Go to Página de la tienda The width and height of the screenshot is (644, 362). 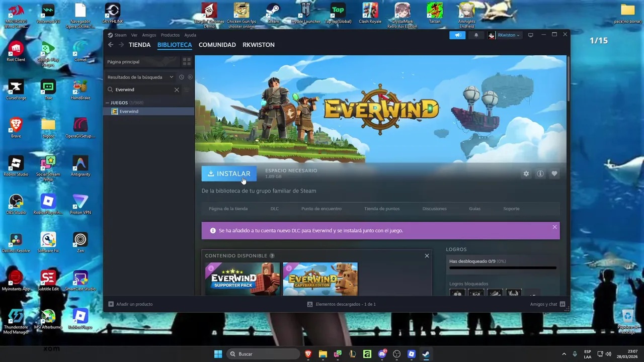228,209
